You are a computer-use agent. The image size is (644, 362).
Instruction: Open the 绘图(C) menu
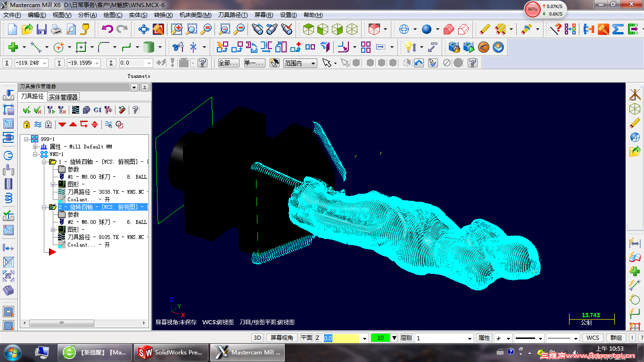tap(113, 15)
